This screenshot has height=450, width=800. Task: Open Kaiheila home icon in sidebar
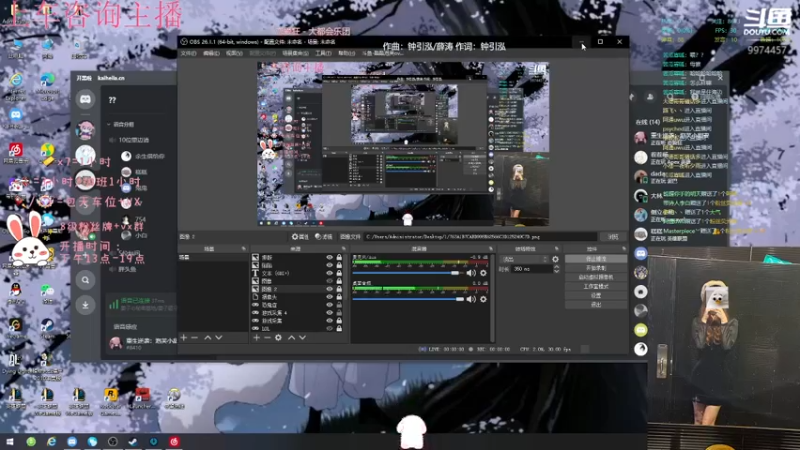(x=85, y=99)
